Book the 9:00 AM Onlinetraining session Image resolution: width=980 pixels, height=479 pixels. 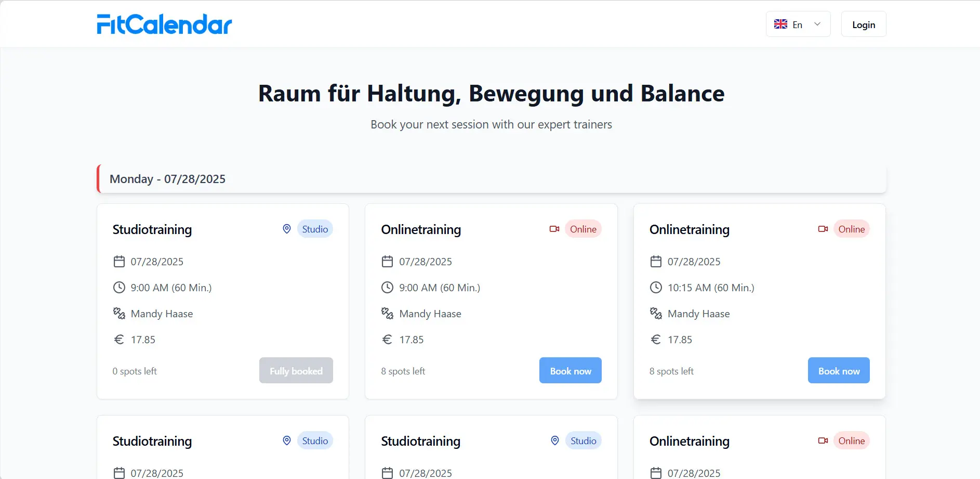point(571,370)
